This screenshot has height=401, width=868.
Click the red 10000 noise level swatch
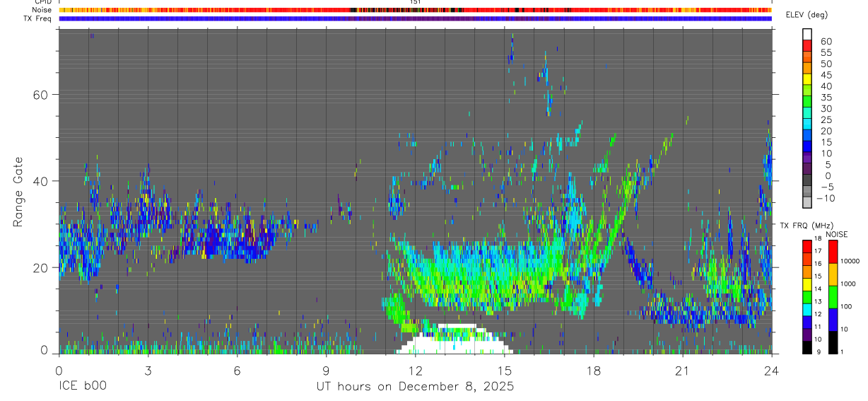(833, 252)
